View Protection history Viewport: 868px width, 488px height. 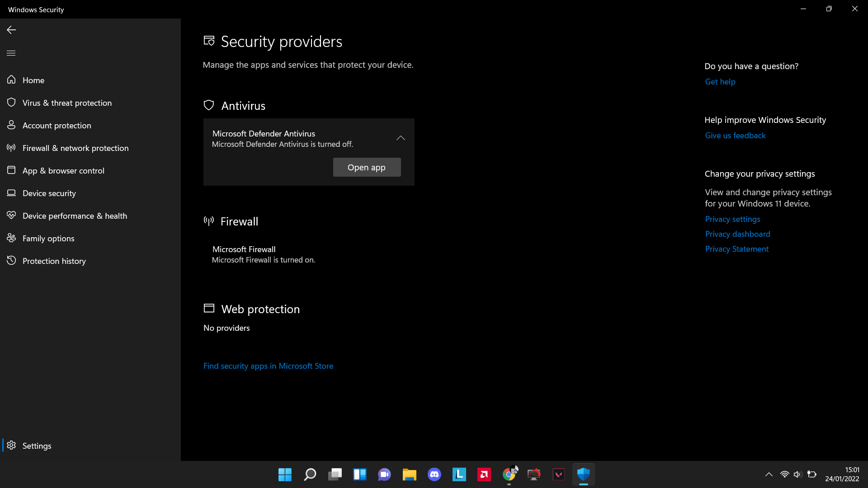pyautogui.click(x=54, y=261)
